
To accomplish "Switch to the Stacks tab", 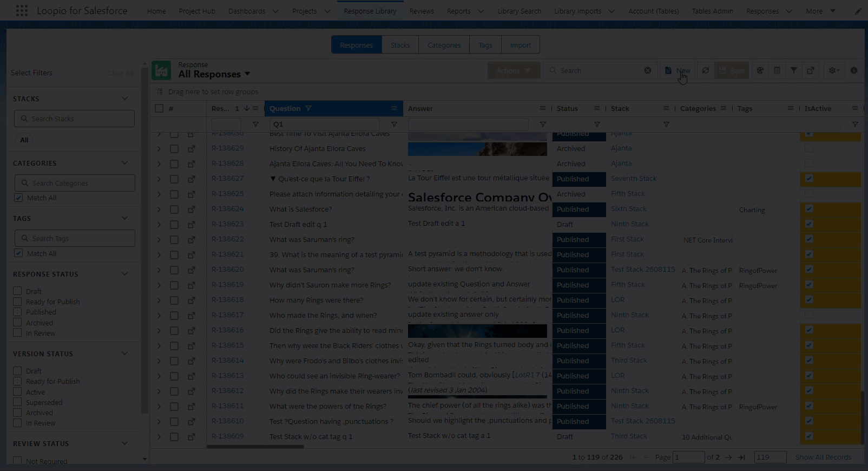I will point(400,45).
